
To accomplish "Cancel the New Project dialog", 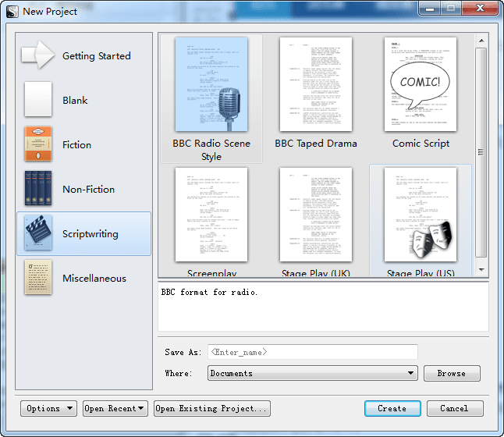I will point(454,408).
